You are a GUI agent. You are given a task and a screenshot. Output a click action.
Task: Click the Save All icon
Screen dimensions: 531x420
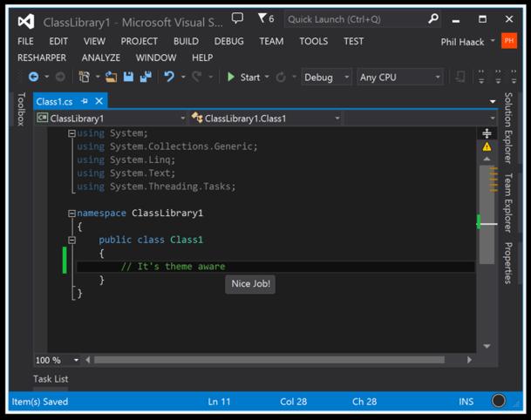[146, 77]
